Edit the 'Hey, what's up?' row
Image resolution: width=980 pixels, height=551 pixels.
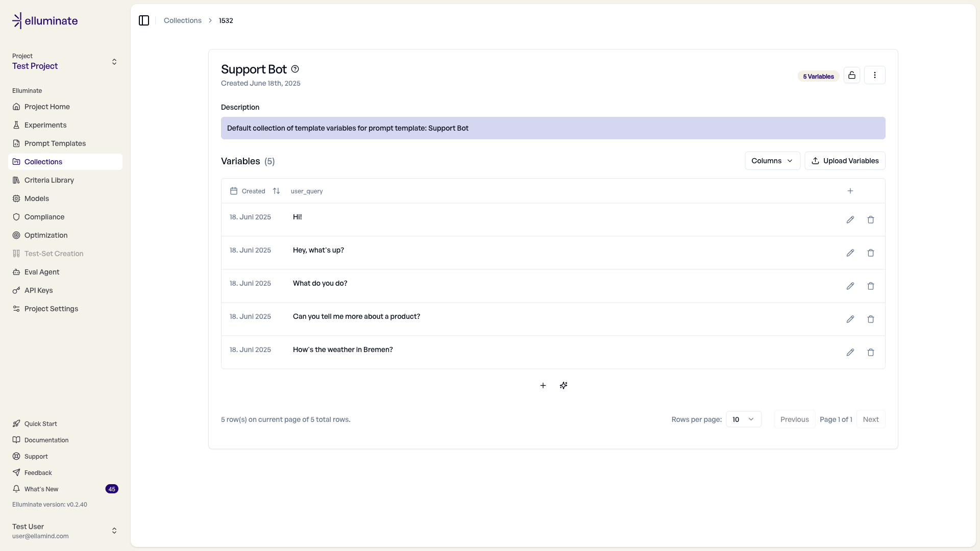point(850,253)
